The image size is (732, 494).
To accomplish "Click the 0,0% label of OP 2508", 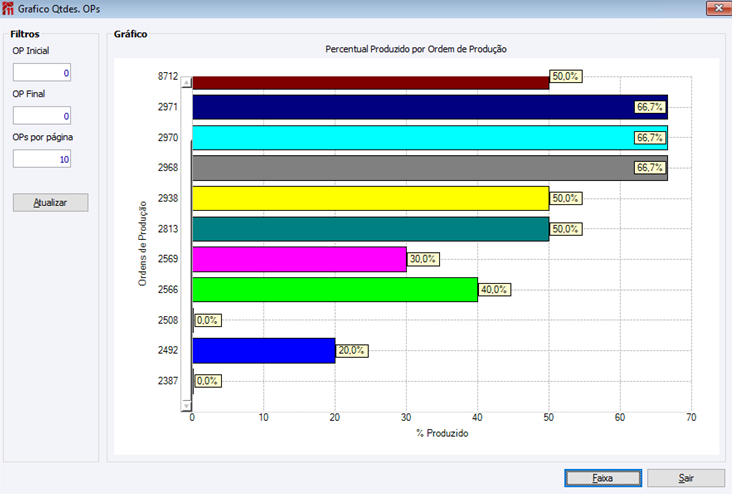I will [208, 320].
